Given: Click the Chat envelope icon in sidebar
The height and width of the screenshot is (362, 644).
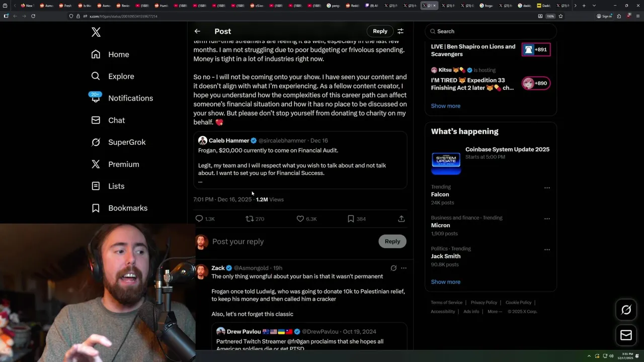Looking at the screenshot, I should [96, 120].
